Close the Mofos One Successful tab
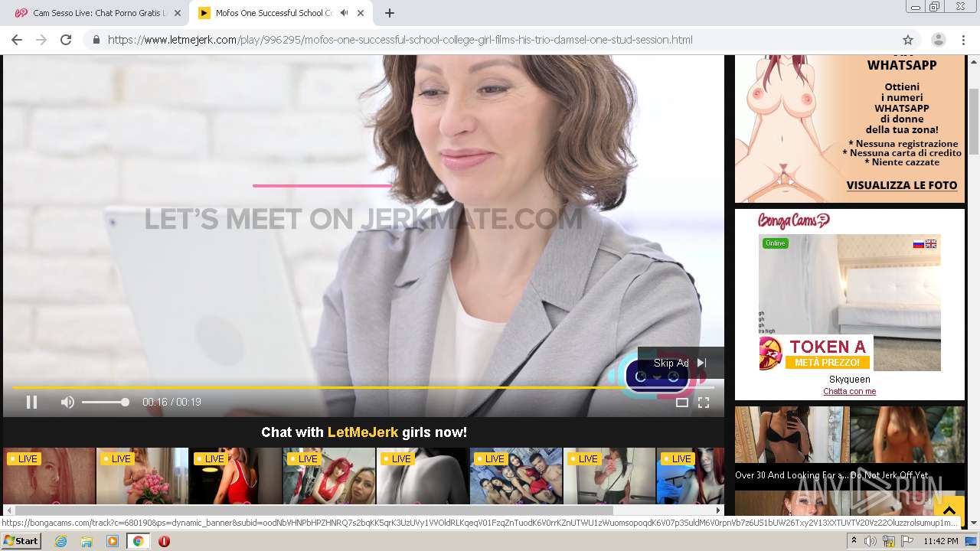The height and width of the screenshot is (551, 980). (361, 13)
